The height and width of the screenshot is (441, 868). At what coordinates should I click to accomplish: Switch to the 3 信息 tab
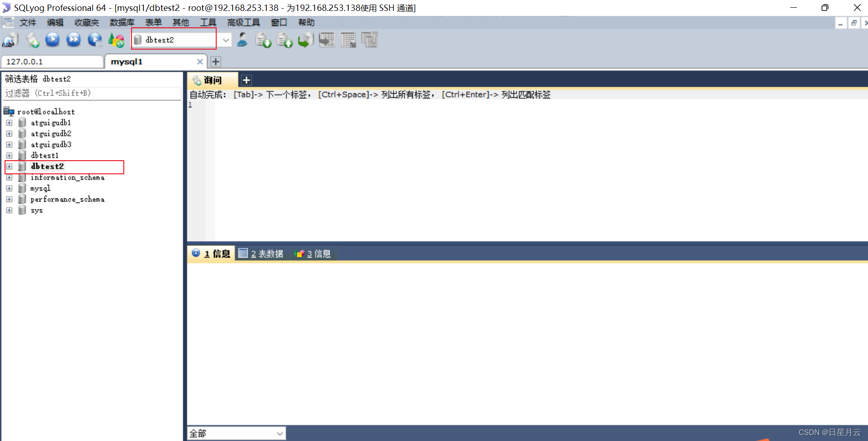click(x=314, y=253)
